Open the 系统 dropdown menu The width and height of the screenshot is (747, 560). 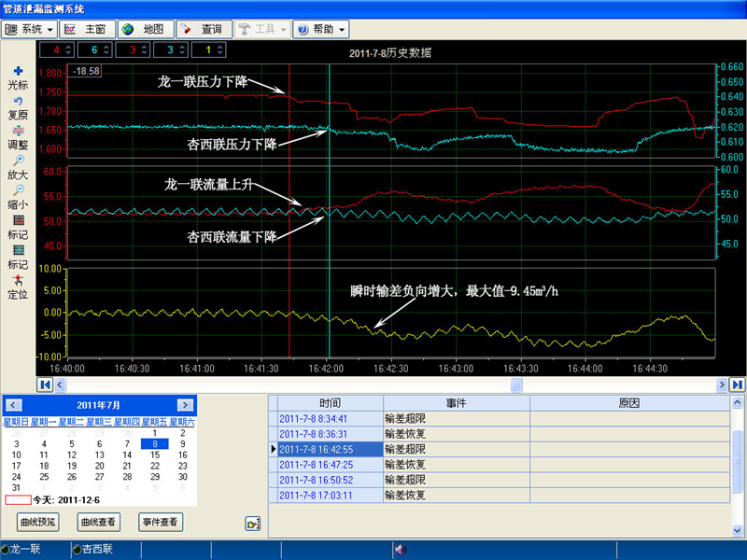[x=31, y=30]
